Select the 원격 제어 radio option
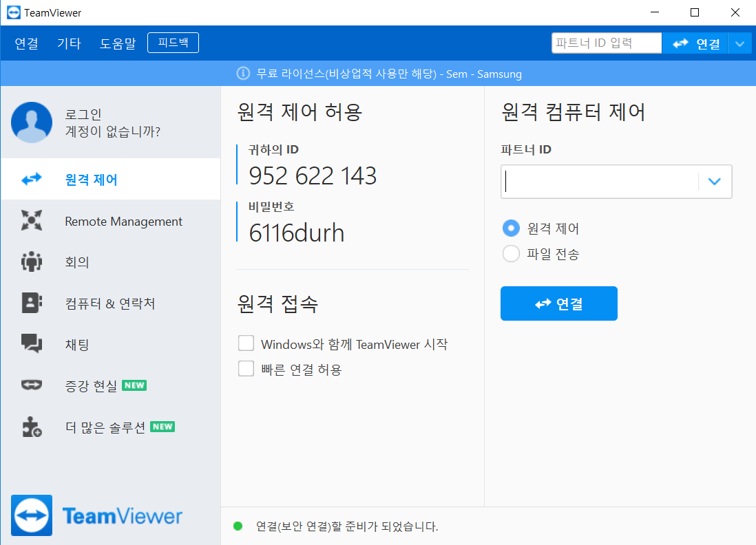 tap(511, 228)
